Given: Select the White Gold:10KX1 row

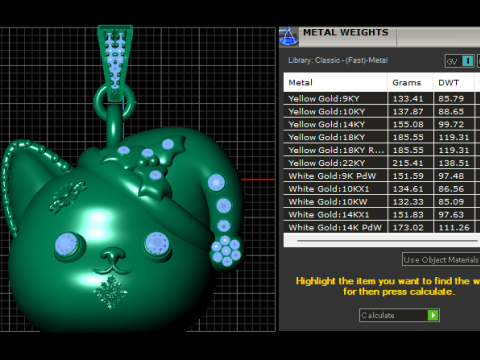Looking at the screenshot, I should point(382,189).
